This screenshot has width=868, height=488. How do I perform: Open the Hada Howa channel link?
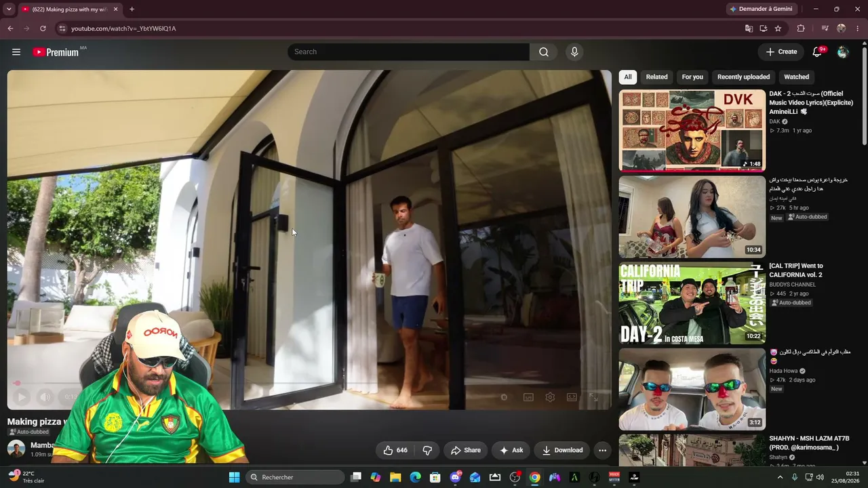click(x=783, y=371)
